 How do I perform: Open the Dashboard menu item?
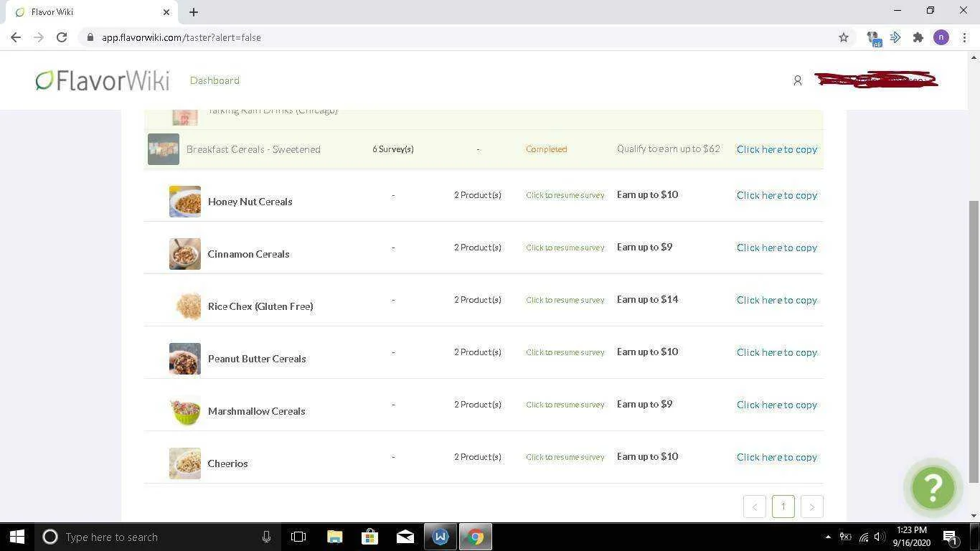[215, 80]
